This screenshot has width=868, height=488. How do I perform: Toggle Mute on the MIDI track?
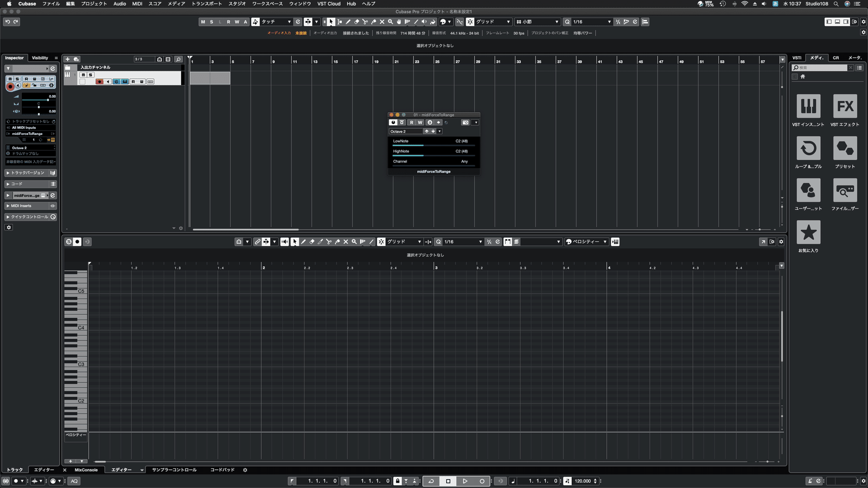click(83, 75)
